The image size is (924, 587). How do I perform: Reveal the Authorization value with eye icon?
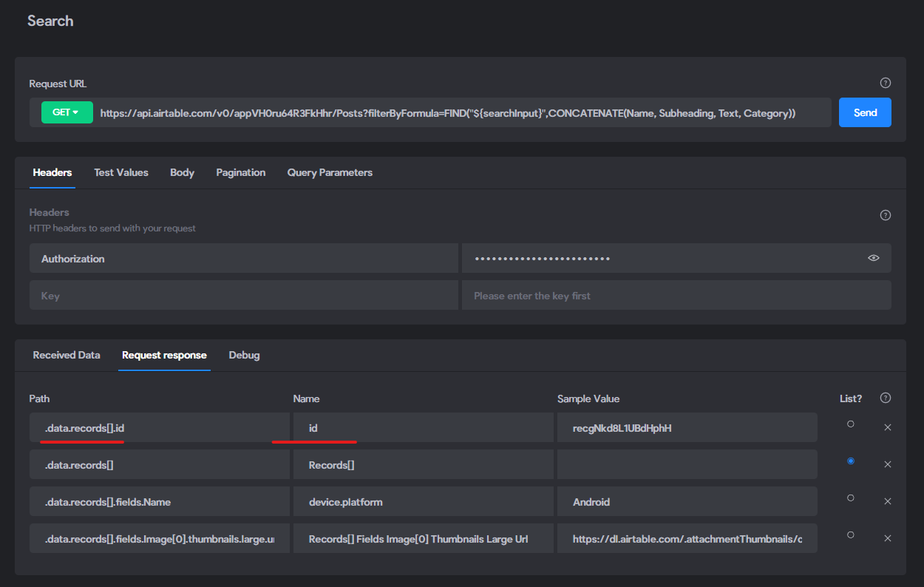(874, 258)
